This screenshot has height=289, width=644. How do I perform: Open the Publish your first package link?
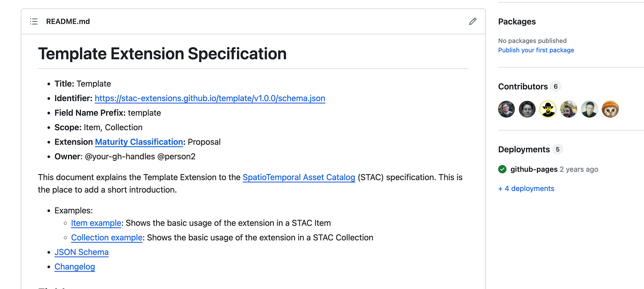pyautogui.click(x=536, y=50)
